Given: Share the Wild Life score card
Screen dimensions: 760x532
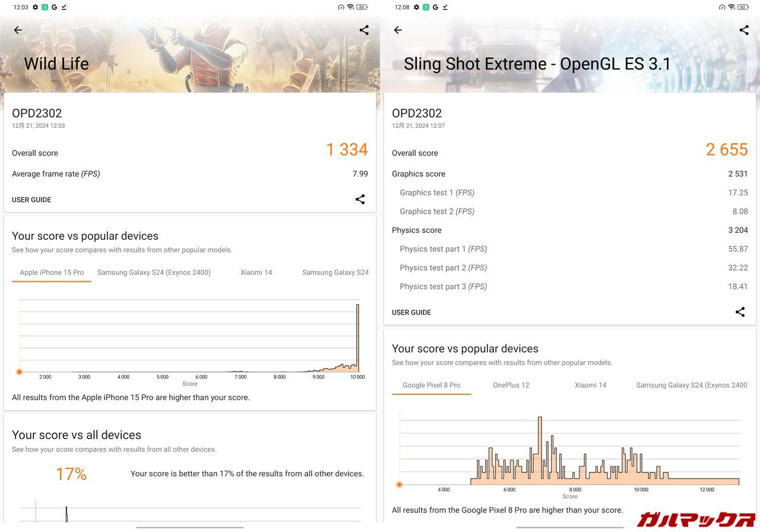Looking at the screenshot, I should 360,199.
